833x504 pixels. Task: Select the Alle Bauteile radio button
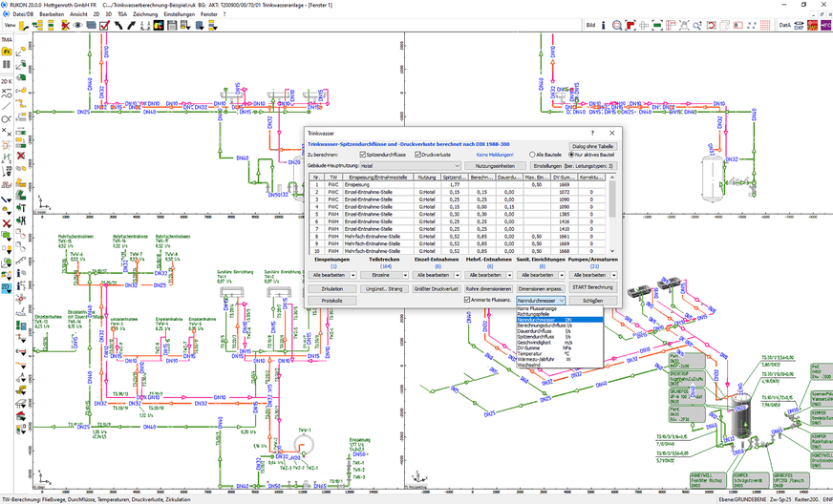[532, 154]
